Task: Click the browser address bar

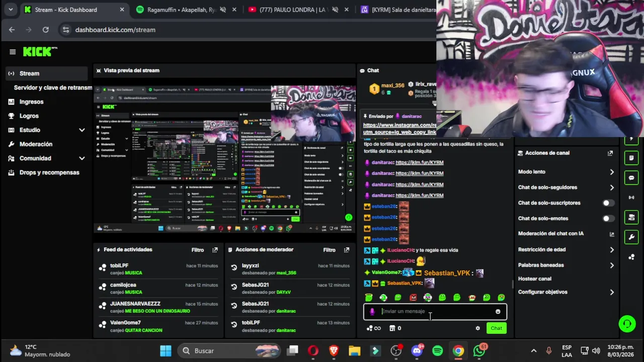Action: coord(247,30)
